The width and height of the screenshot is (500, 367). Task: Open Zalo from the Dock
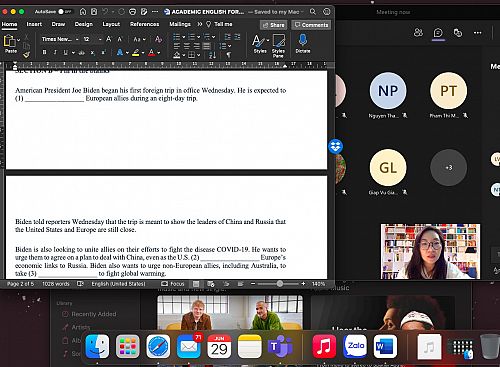pos(355,347)
